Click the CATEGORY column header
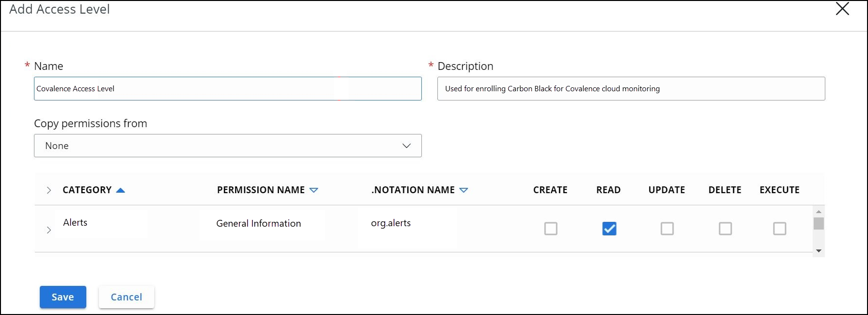868x315 pixels. coord(87,190)
